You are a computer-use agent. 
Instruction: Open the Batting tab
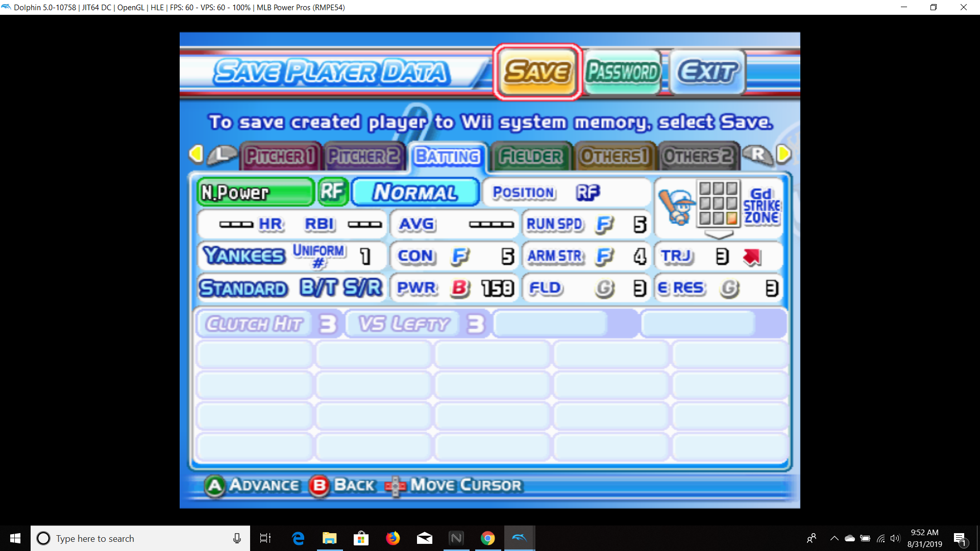pos(448,156)
